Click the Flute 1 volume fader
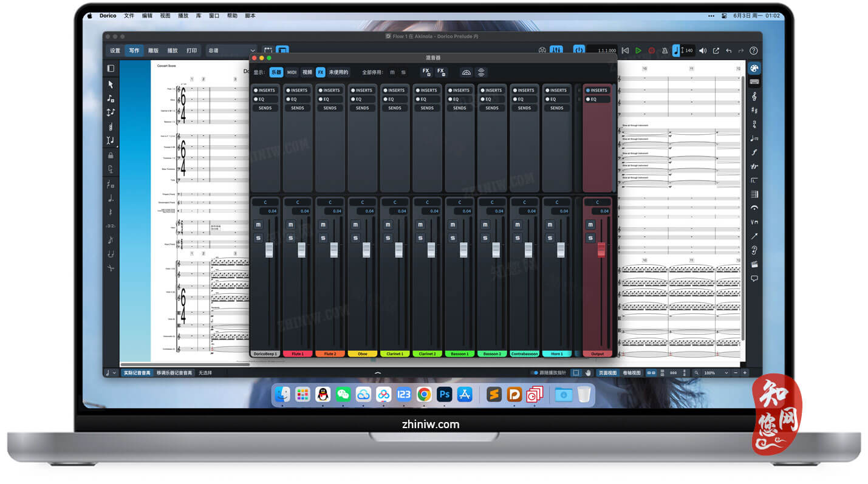The image size is (868, 484). tap(301, 250)
